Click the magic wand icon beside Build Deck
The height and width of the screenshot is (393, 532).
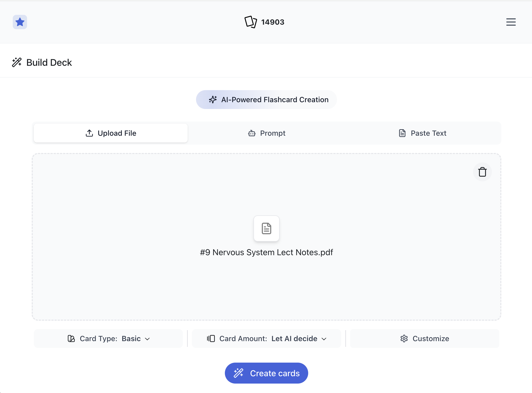(x=16, y=62)
